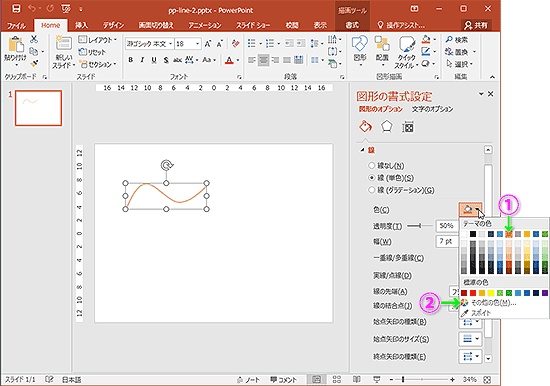Image resolution: width=550 pixels, height=386 pixels.
Task: Adjust the 透明度(T) transparency slider
Action: click(419, 226)
